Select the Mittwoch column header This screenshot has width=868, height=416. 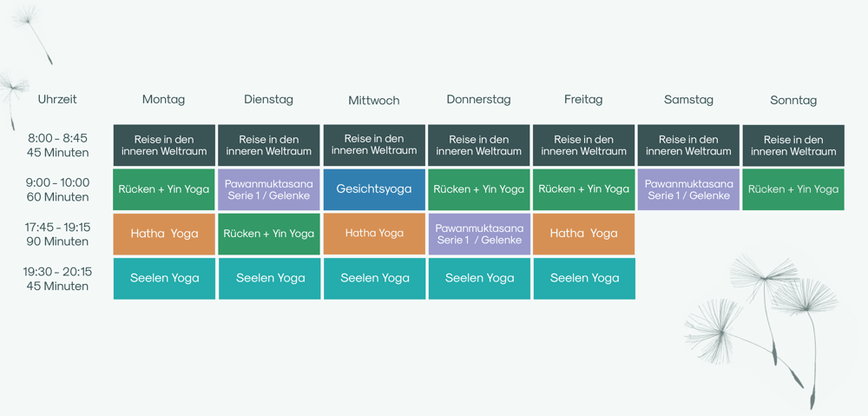374,101
